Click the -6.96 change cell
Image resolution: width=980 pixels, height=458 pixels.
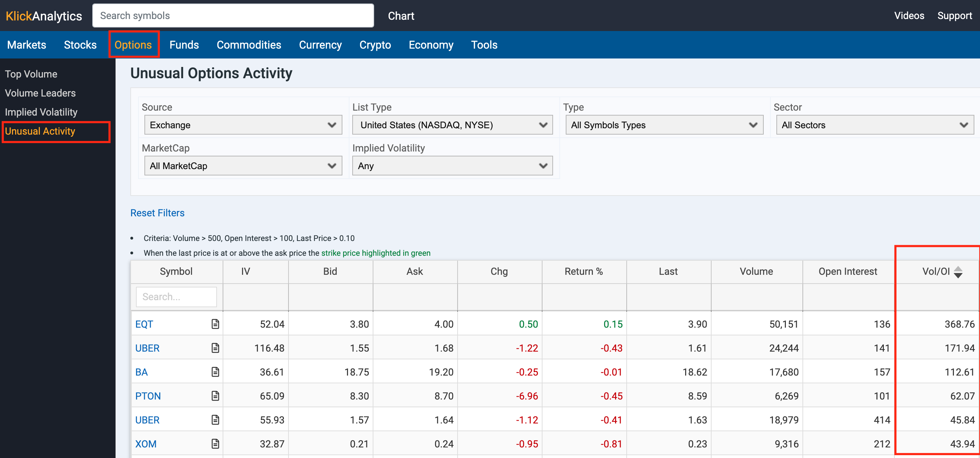(x=527, y=396)
